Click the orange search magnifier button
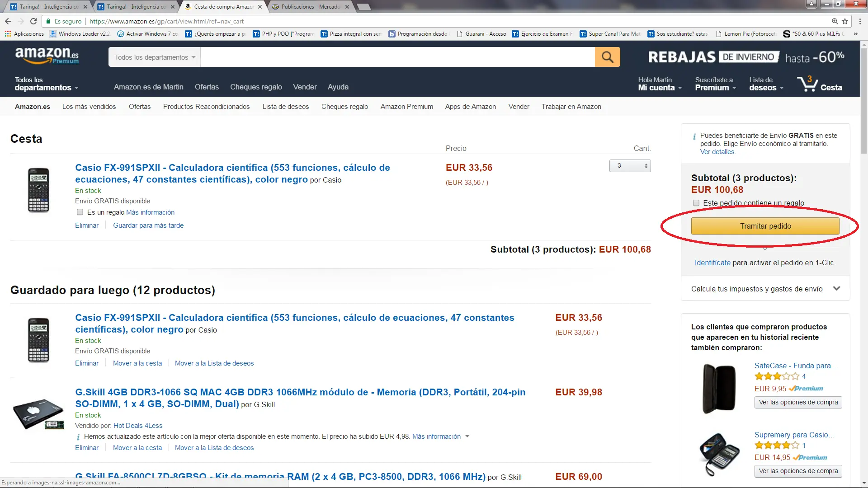This screenshot has width=868, height=488. point(607,57)
